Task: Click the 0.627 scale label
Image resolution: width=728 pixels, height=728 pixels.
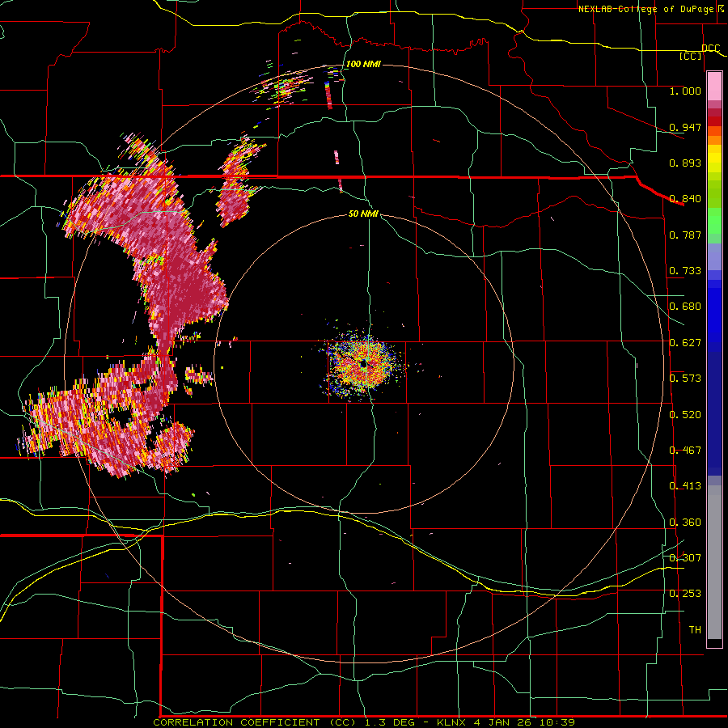Action: [x=685, y=343]
